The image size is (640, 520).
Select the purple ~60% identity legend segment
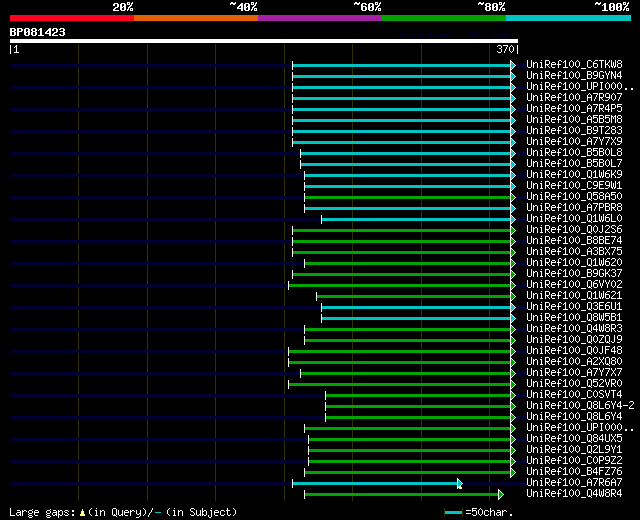click(320, 18)
